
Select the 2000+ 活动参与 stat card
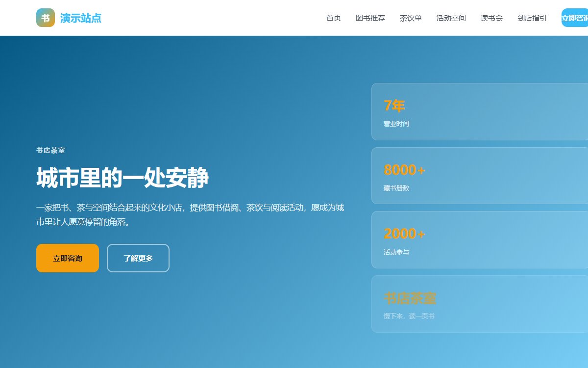[480, 240]
